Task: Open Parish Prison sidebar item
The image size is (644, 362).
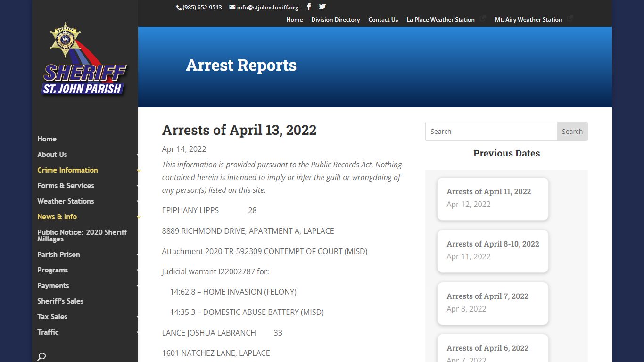Action: click(x=59, y=255)
